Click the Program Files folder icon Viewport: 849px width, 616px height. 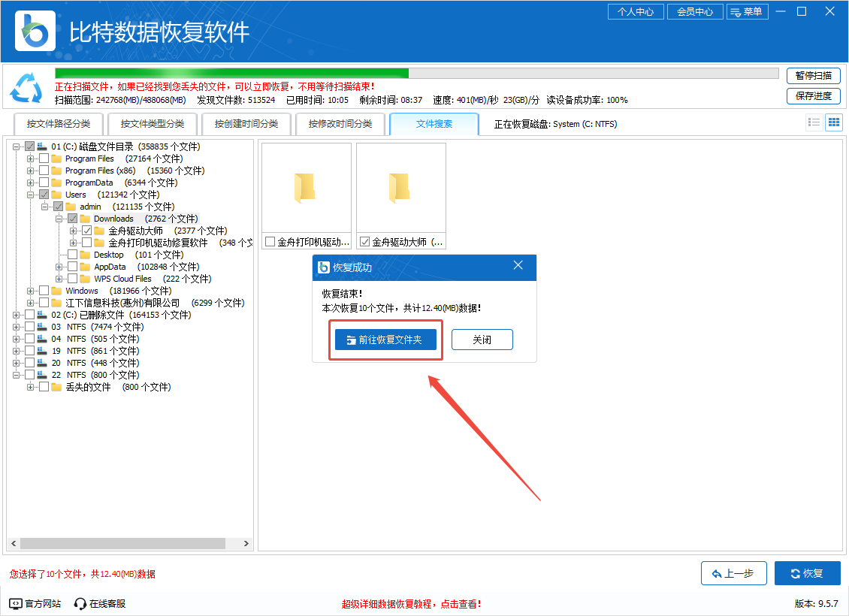click(x=56, y=159)
